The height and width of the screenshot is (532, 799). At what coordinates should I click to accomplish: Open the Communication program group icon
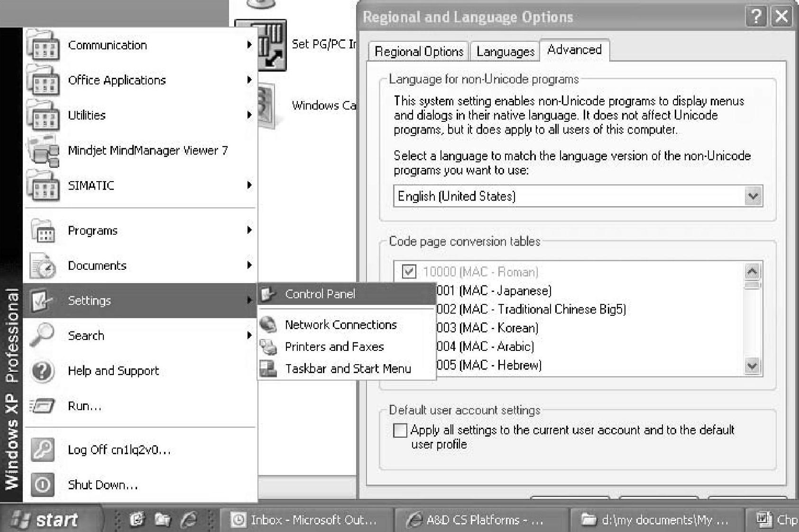[43, 45]
